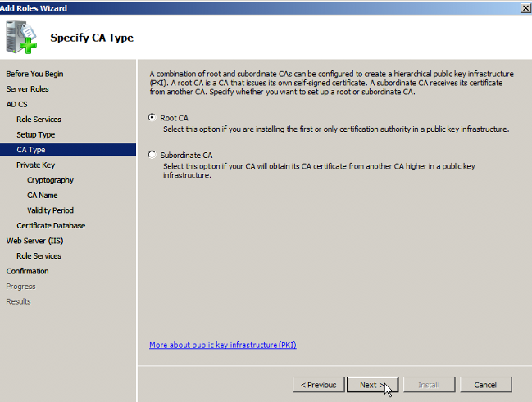Go to the Confirmation step
Viewport: 532px width, 402px height.
click(27, 271)
